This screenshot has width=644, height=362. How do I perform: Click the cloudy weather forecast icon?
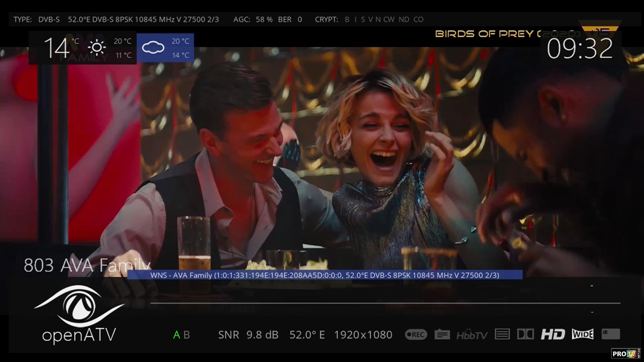[x=153, y=48]
